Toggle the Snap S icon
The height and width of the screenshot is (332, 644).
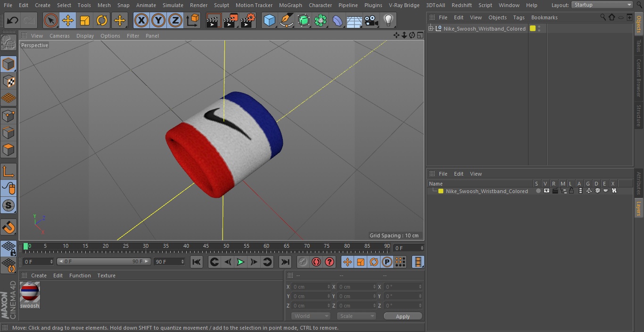pos(8,205)
